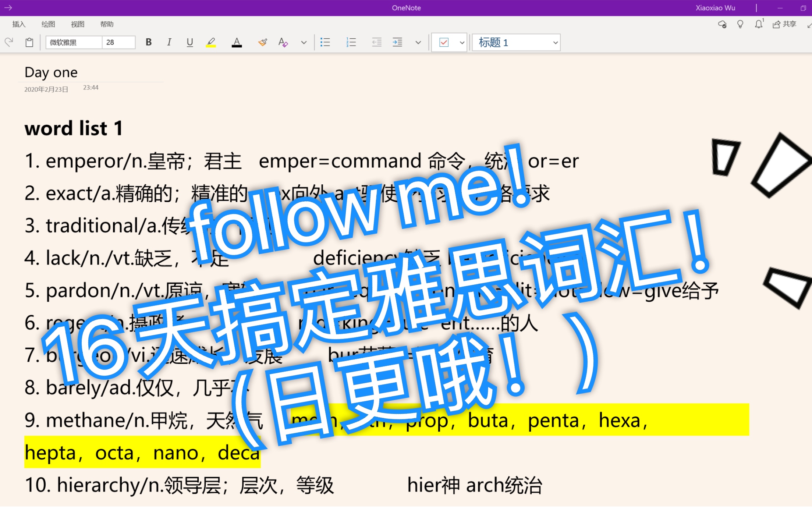Apply Underline formatting
This screenshot has height=507, width=812.
pos(190,42)
